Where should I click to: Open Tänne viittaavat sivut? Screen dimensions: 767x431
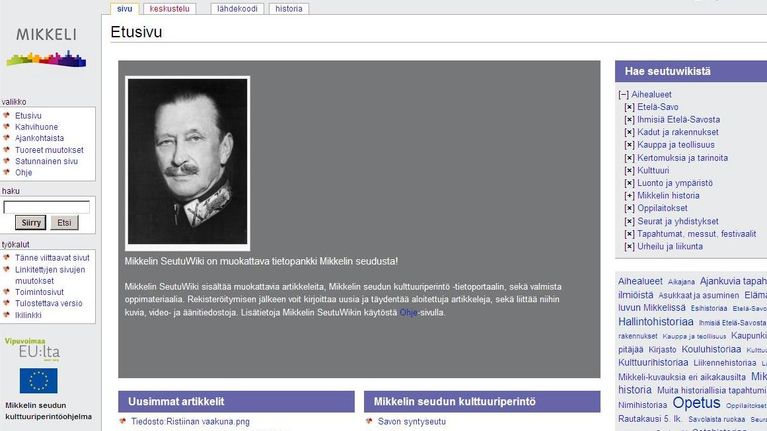[52, 258]
